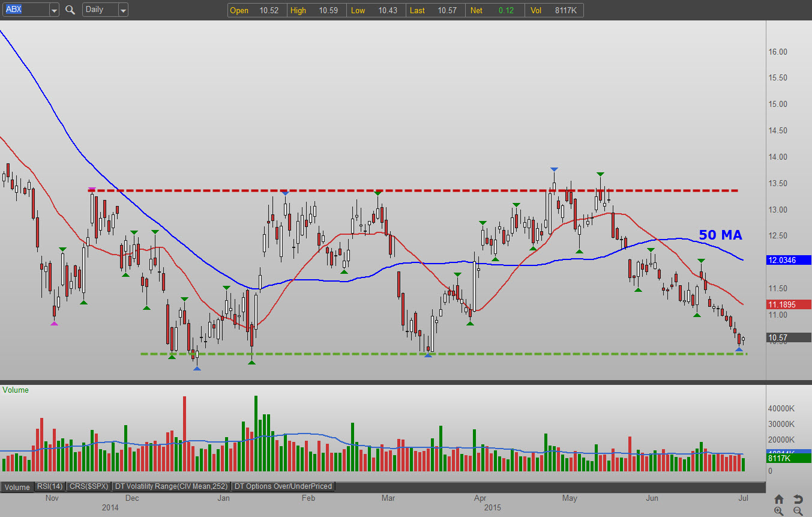Open the CRS($SPX) tab

(88, 486)
